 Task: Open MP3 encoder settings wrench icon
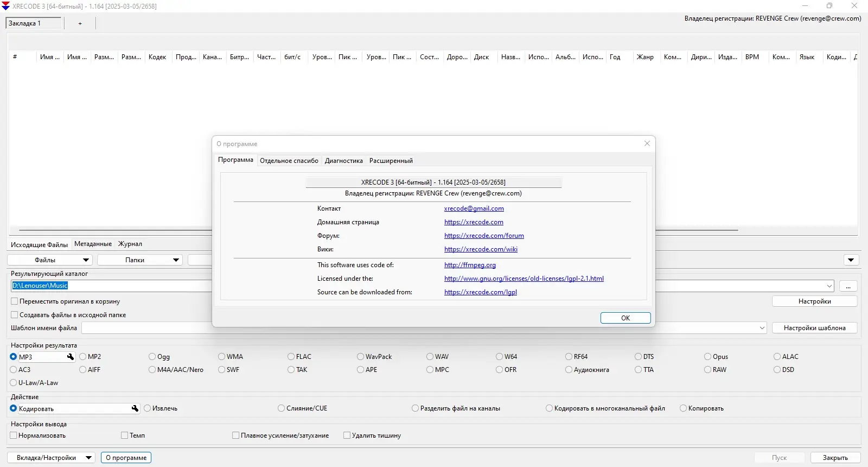[71, 357]
